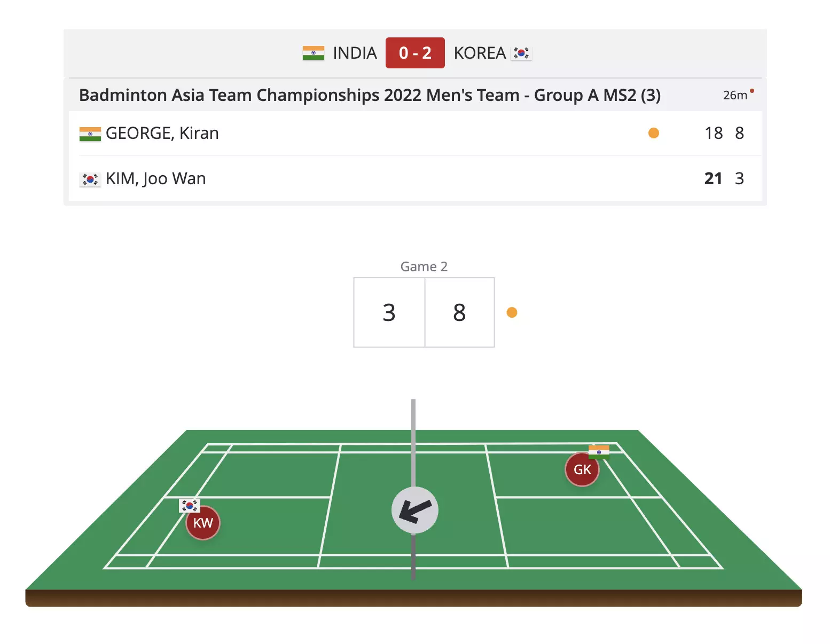Click the Korea flag in header
830x644 pixels.
pyautogui.click(x=521, y=53)
